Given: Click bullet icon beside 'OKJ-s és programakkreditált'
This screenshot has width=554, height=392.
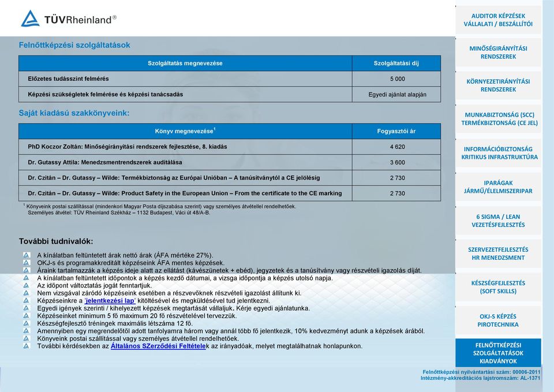Looking at the screenshot, I should [27, 263].
